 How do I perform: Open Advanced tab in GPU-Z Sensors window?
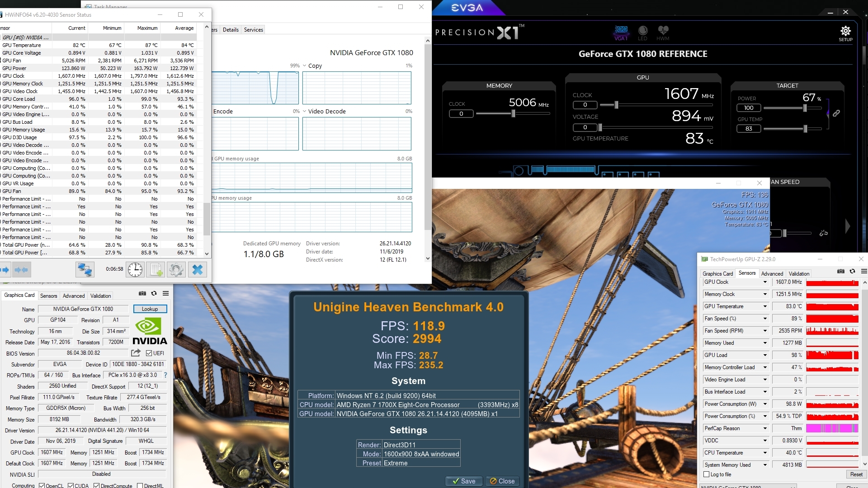[x=772, y=274]
